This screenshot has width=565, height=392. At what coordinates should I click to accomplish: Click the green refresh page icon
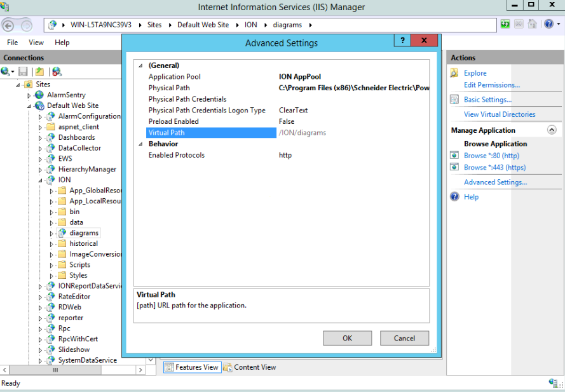point(505,25)
